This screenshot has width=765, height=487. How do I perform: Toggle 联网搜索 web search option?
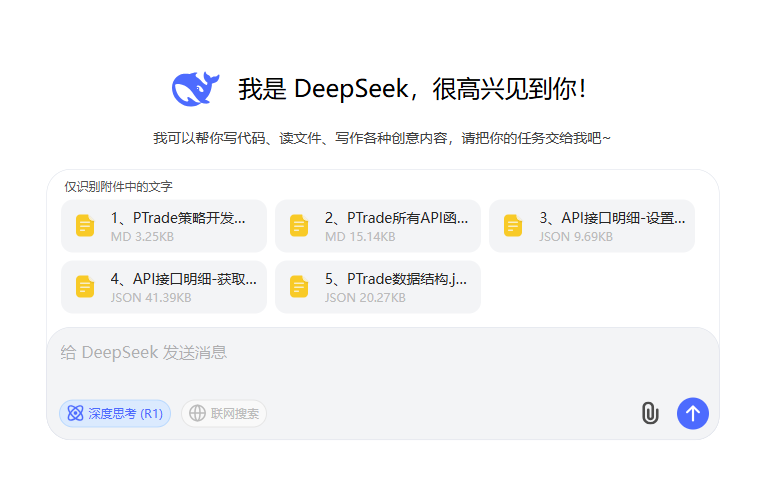pyautogui.click(x=224, y=413)
